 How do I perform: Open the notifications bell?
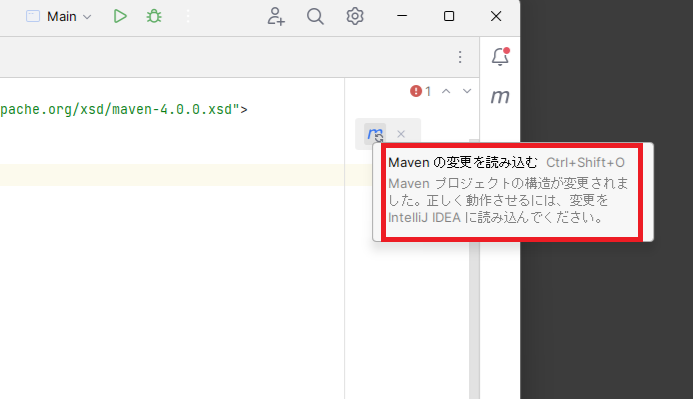[500, 57]
